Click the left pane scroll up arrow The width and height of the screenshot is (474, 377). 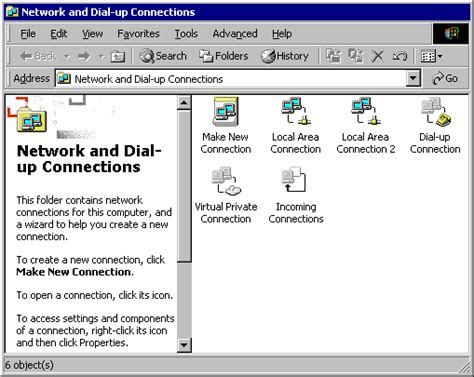point(184,103)
